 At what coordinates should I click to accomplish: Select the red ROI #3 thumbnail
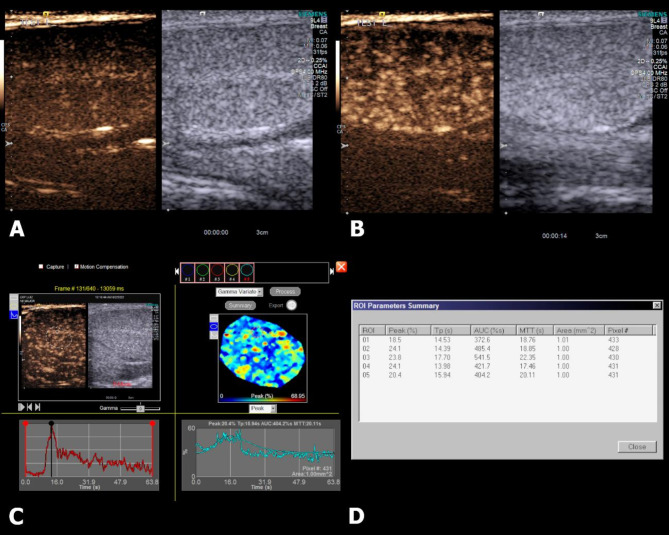click(x=217, y=273)
